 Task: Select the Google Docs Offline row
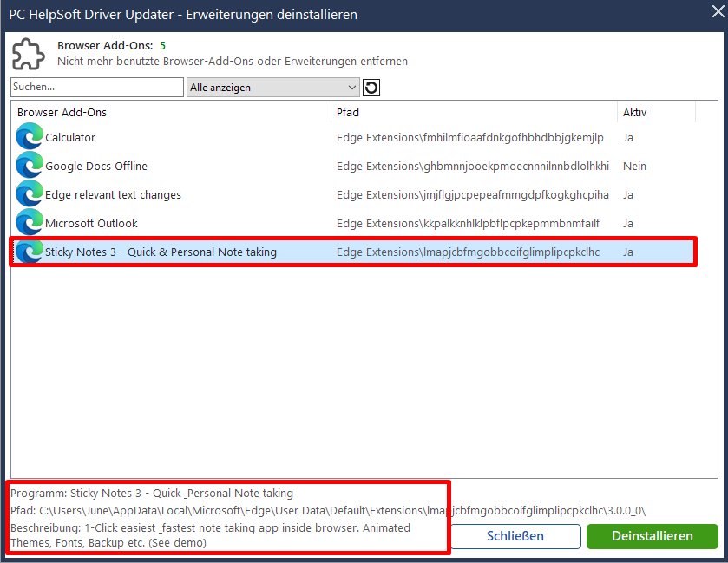click(353, 167)
